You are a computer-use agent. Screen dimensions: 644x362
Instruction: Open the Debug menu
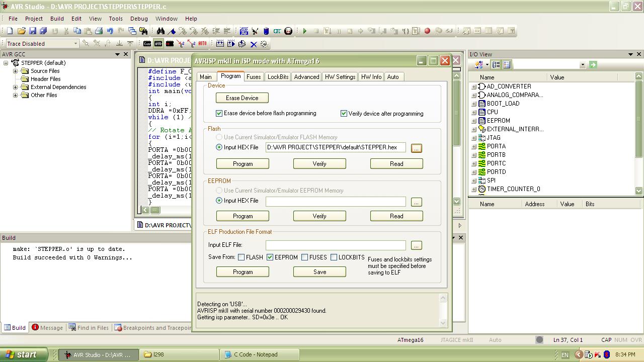[139, 19]
